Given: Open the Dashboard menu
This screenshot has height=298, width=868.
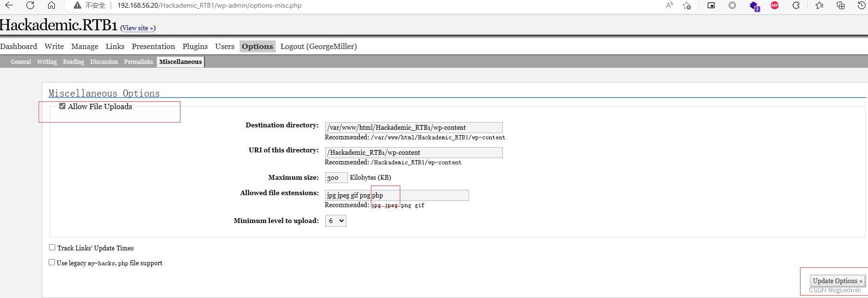Looking at the screenshot, I should point(19,46).
